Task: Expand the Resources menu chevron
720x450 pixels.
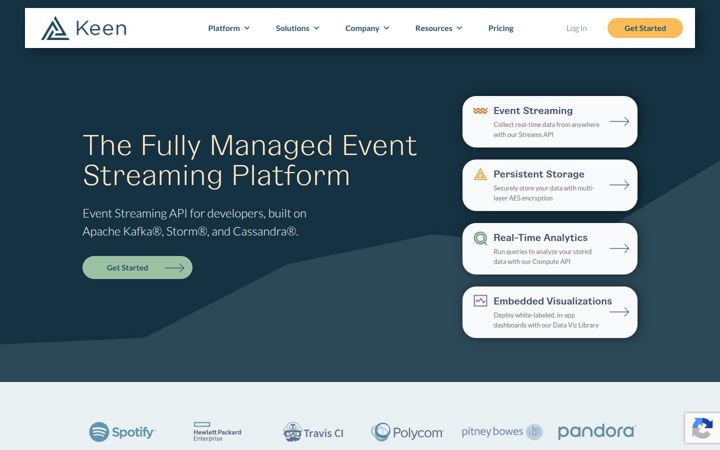Action: click(460, 28)
